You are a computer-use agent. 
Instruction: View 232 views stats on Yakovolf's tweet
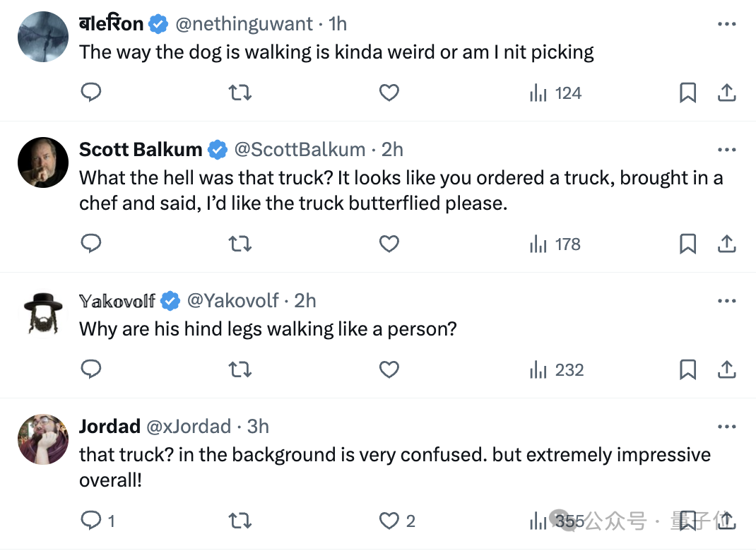click(x=556, y=369)
